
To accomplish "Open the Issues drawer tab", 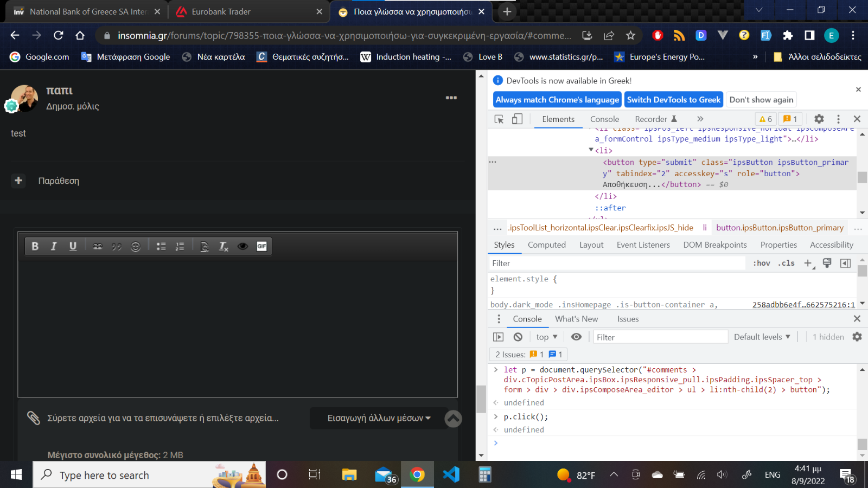I will (628, 319).
